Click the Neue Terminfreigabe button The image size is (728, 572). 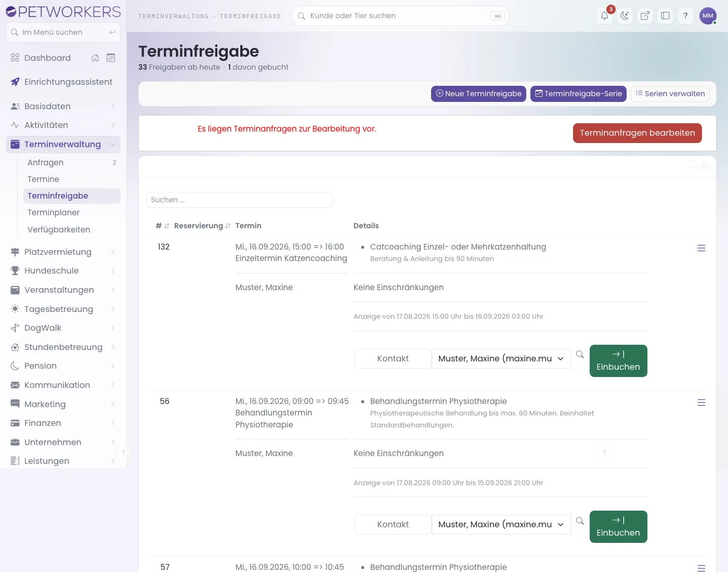[x=478, y=94]
